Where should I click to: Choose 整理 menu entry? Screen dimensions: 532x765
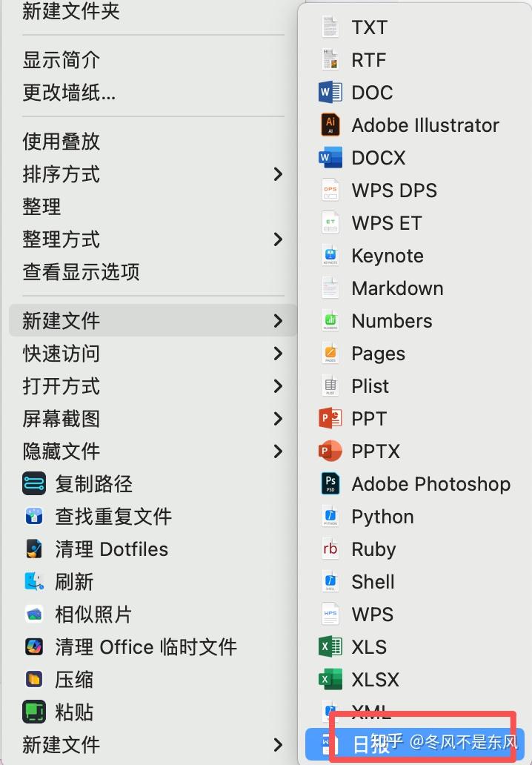pyautogui.click(x=42, y=207)
